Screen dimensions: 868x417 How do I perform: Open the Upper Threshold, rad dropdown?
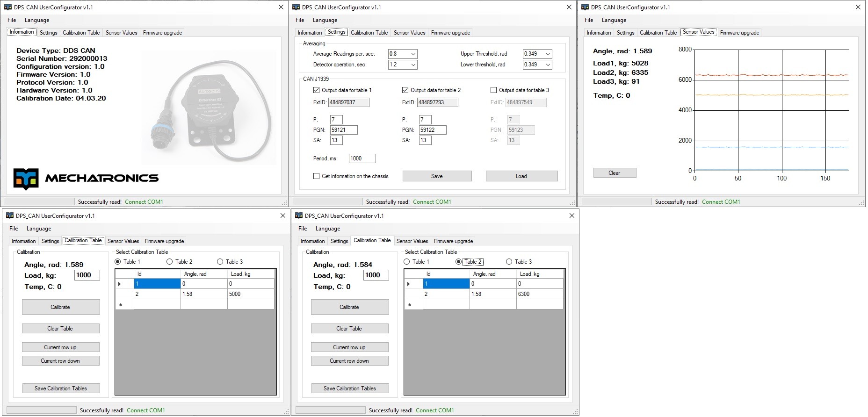pyautogui.click(x=548, y=54)
